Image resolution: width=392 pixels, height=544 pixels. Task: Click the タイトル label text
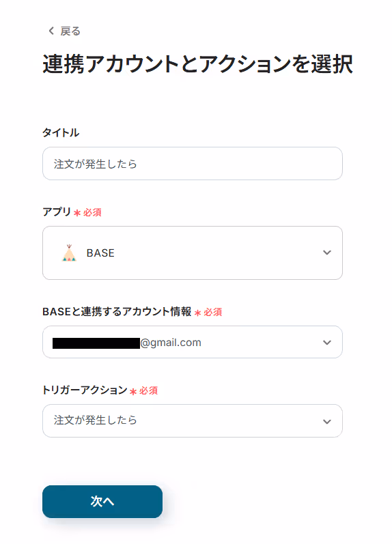coord(61,132)
